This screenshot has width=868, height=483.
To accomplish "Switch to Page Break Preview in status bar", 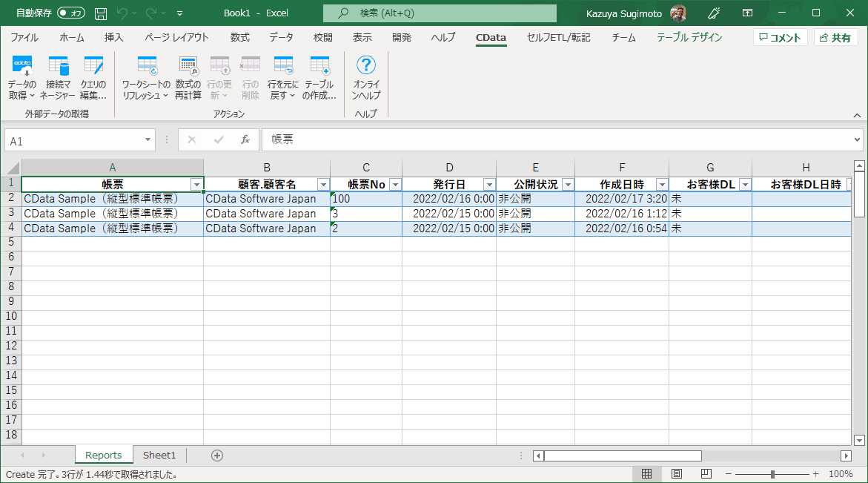I will pyautogui.click(x=706, y=474).
